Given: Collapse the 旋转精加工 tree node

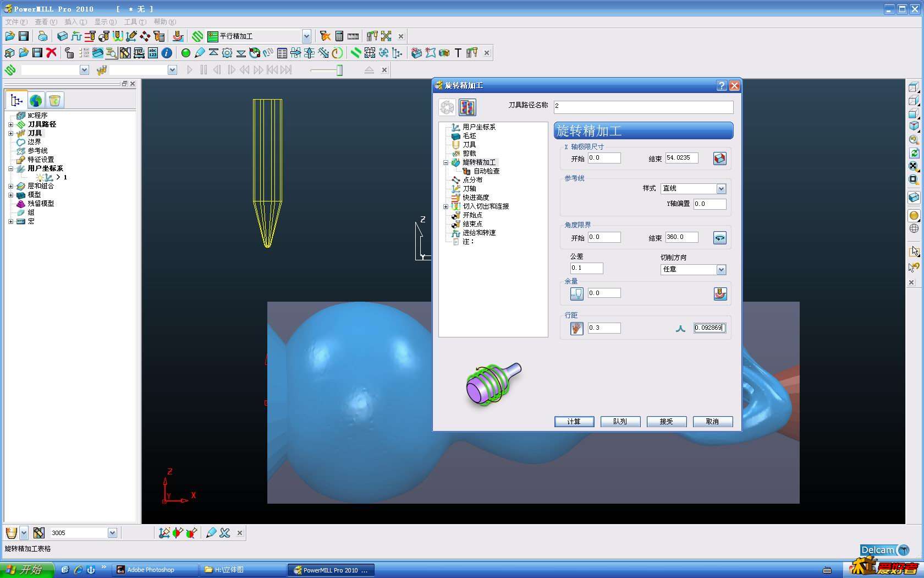Looking at the screenshot, I should click(446, 162).
